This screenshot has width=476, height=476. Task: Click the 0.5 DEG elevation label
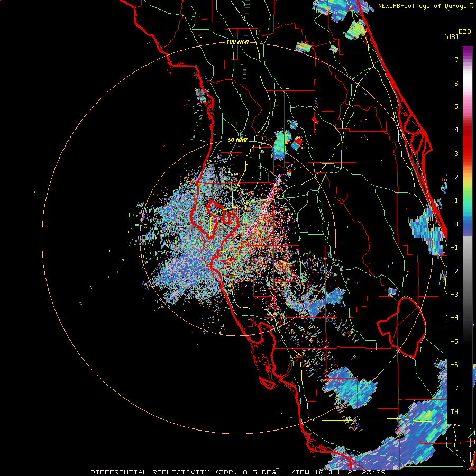click(259, 472)
